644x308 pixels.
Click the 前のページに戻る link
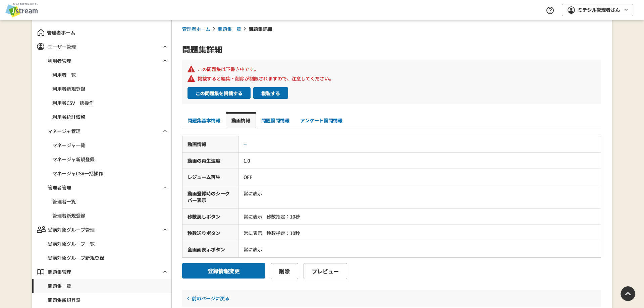[x=211, y=299]
